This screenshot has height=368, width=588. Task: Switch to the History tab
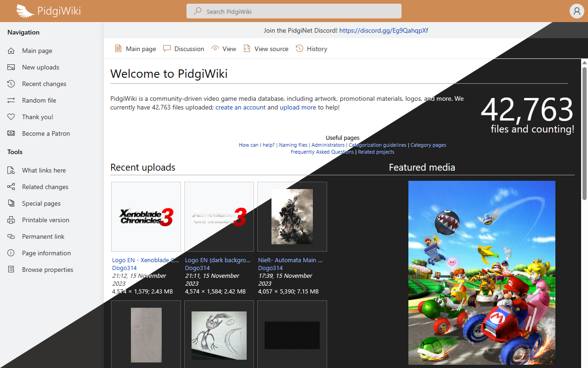(311, 48)
